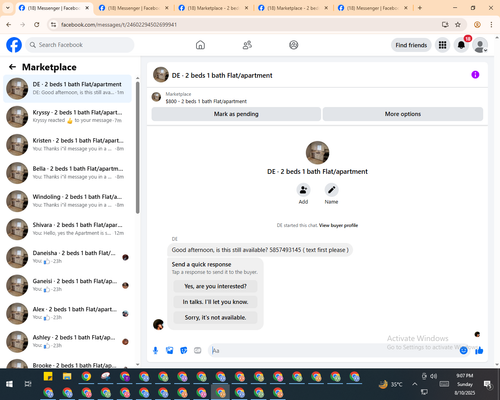The image size is (500, 400).
Task: Open Kryssy conversation in the list
Action: pyautogui.click(x=67, y=117)
